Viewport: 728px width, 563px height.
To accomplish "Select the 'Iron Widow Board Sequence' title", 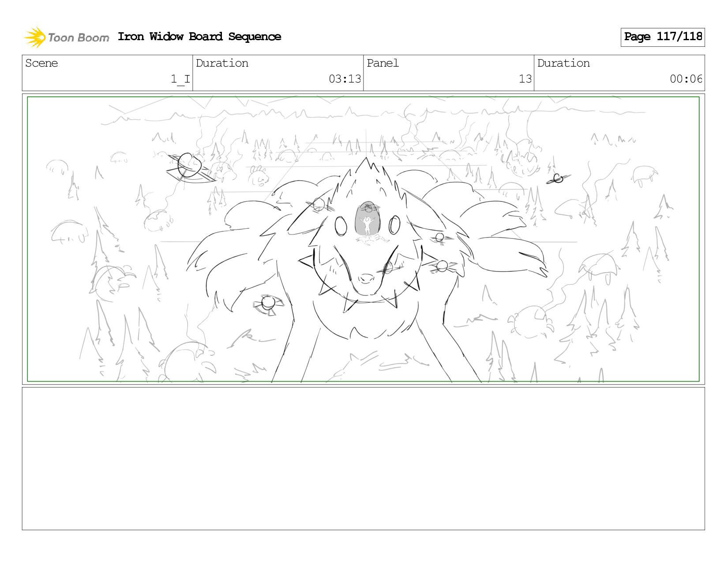I will click(199, 37).
